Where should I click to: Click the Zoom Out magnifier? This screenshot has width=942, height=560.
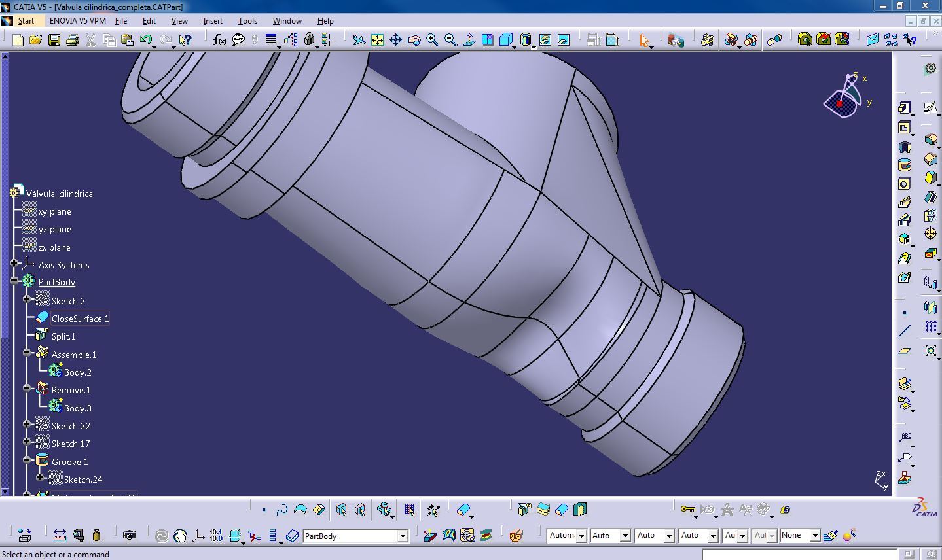click(450, 41)
